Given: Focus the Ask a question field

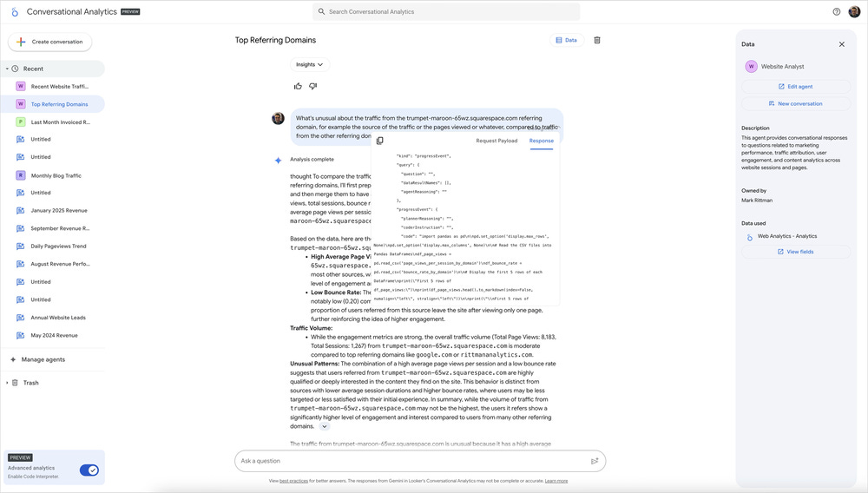Looking at the screenshot, I should pyautogui.click(x=419, y=461).
